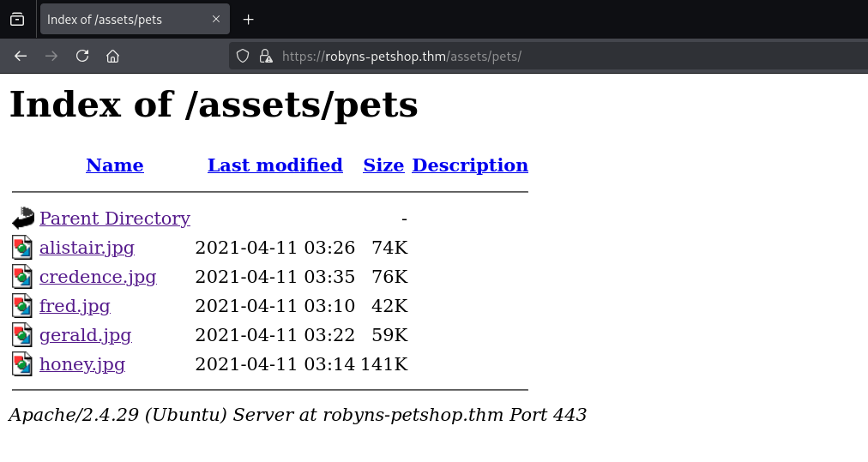Image resolution: width=868 pixels, height=462 pixels.
Task: Close the Index of /assets/pets tab
Action: 216,19
